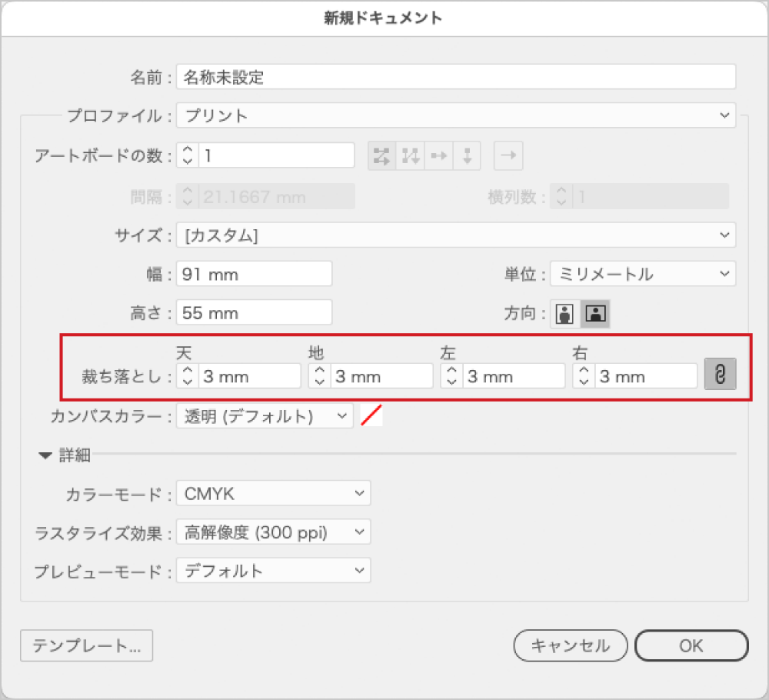769x700 pixels.
Task: Select the grid-by-row artboard layout icon
Action: pos(381,155)
